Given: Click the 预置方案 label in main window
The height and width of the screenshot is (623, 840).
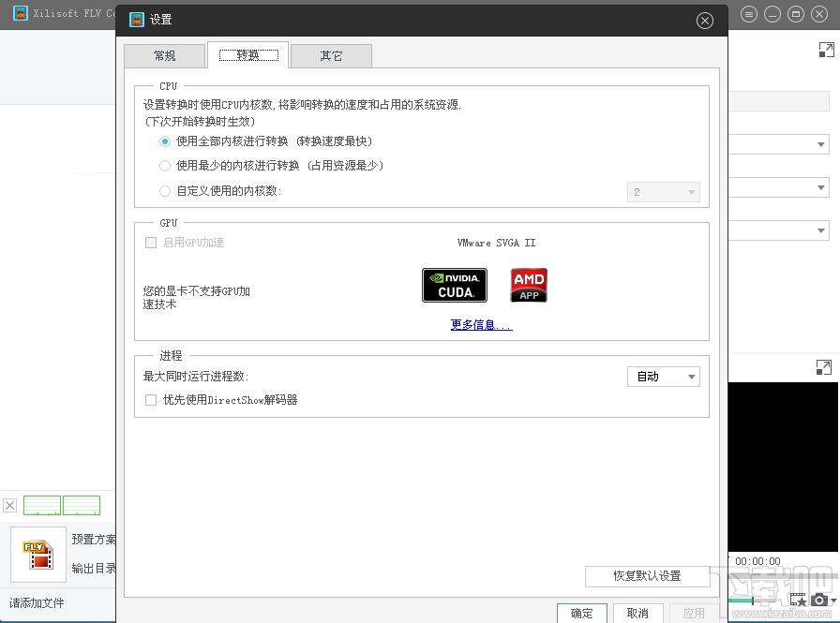Looking at the screenshot, I should (x=94, y=540).
